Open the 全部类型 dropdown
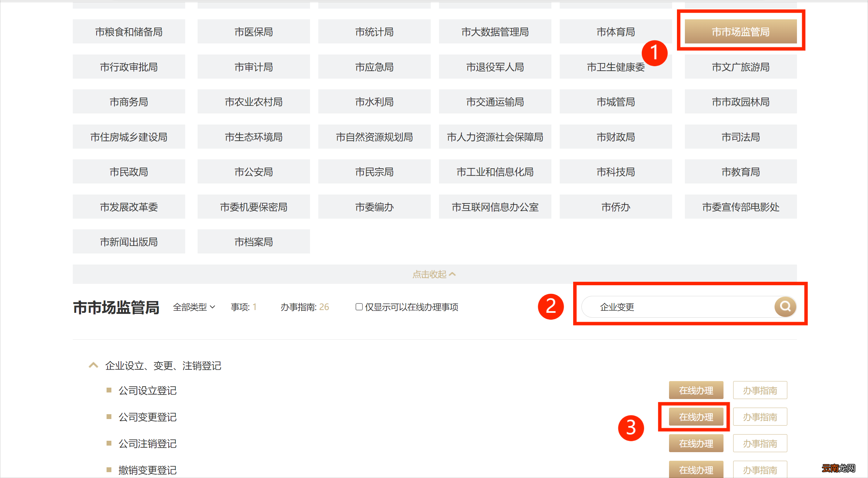868x478 pixels. tap(194, 307)
